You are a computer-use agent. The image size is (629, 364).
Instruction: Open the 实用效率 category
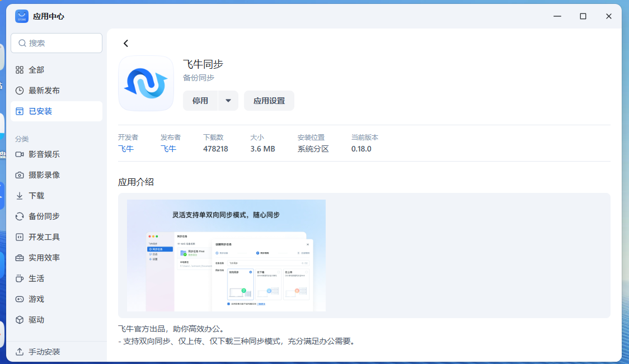[36, 257]
